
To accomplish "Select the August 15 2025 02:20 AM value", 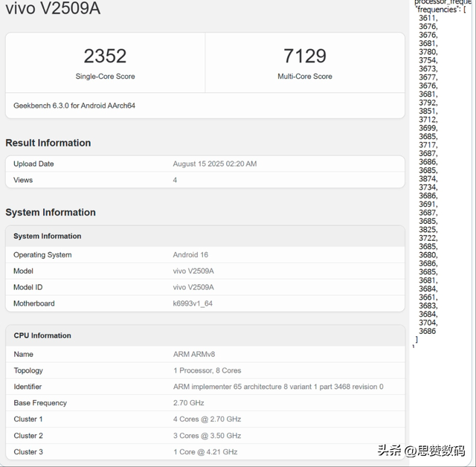I will pyautogui.click(x=215, y=164).
